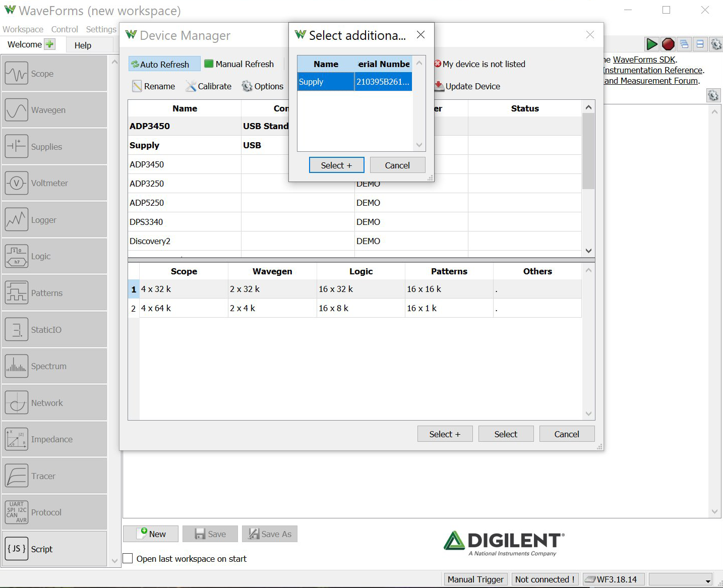The width and height of the screenshot is (723, 588).
Task: Open the WaveForms SDK link
Action: (x=644, y=60)
